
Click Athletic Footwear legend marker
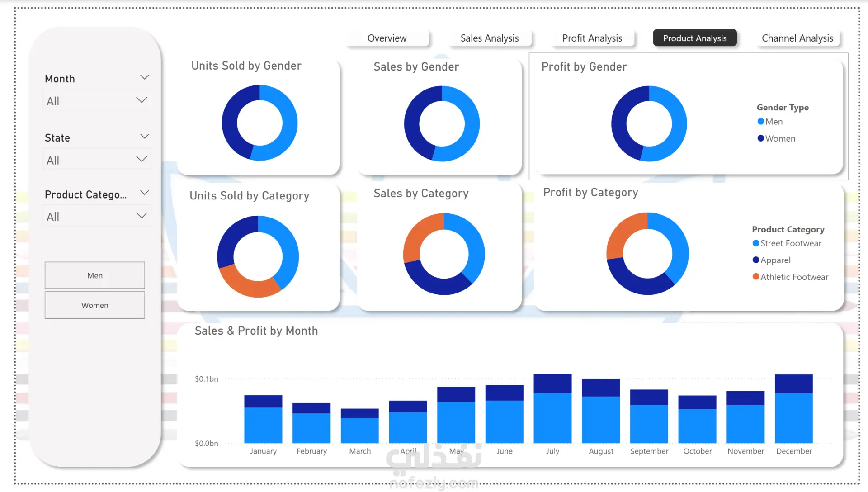pos(756,277)
